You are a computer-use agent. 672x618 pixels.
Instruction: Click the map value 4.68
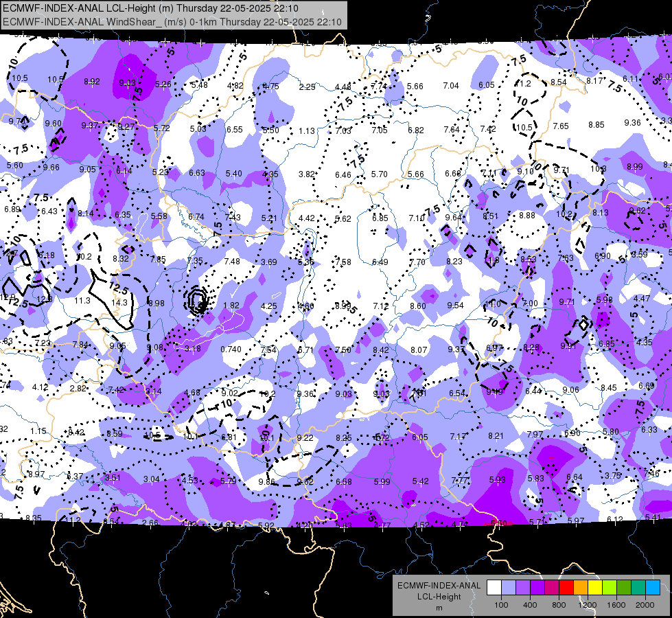192,392
